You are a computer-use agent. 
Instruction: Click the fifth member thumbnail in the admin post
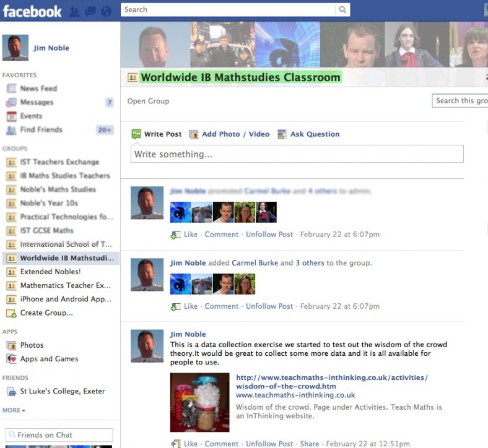266,212
